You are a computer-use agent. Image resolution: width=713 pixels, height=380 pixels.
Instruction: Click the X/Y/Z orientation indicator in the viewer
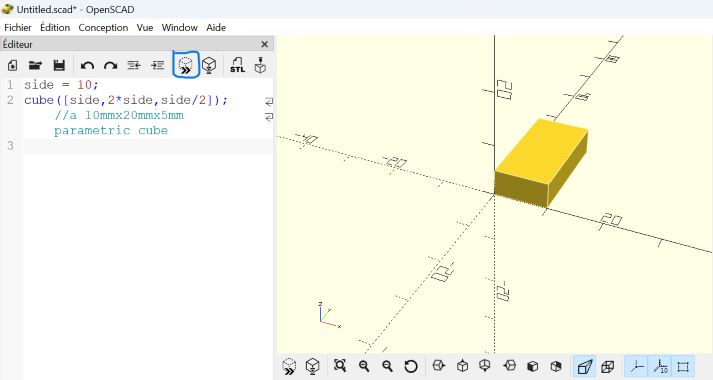coord(329,315)
